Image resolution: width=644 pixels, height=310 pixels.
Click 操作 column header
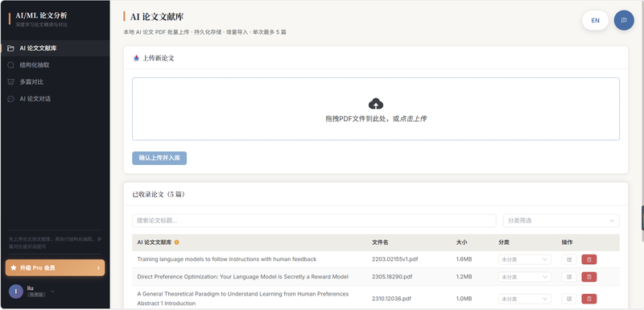(x=568, y=242)
